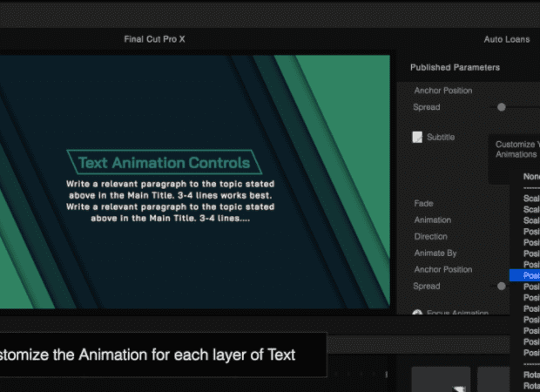Screen dimensions: 540x392
Task: Click the Final Cut Pro X title
Action: point(154,39)
